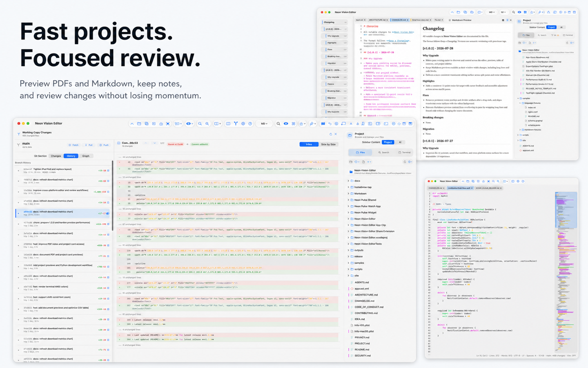Expand the docs folder
This screenshot has height=368, width=588.
pos(348,181)
